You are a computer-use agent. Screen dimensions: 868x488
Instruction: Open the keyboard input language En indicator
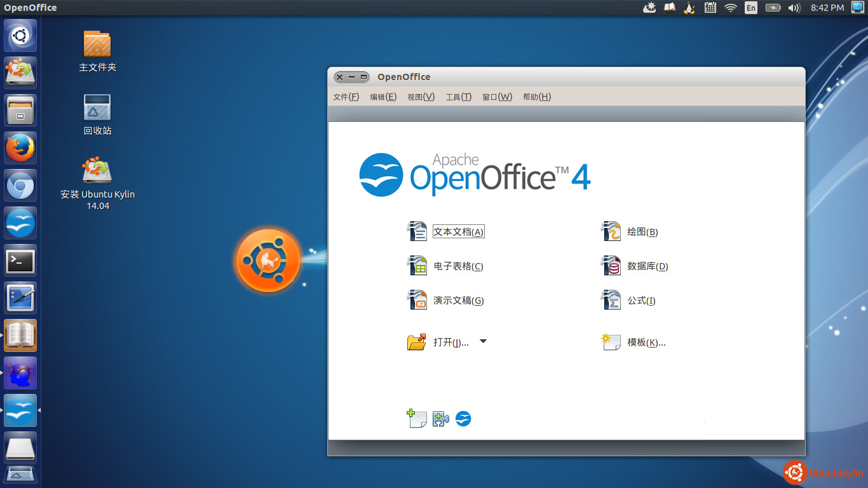(751, 8)
